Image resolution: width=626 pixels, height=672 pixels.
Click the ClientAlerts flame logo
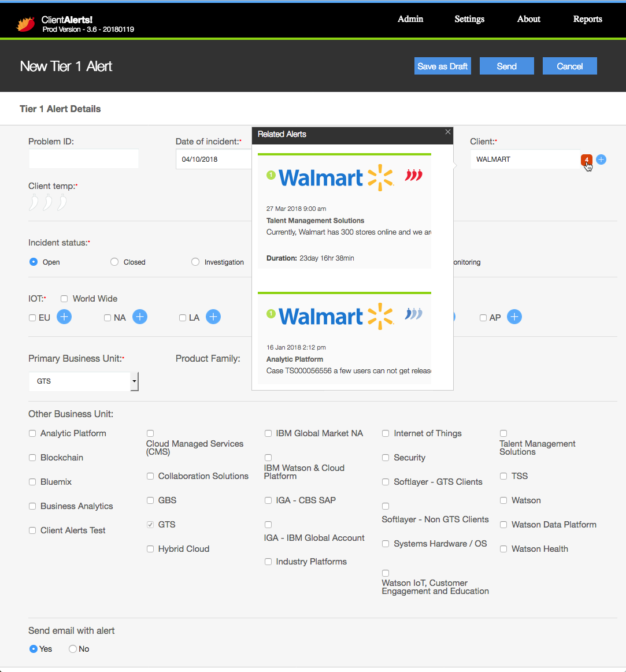point(26,24)
